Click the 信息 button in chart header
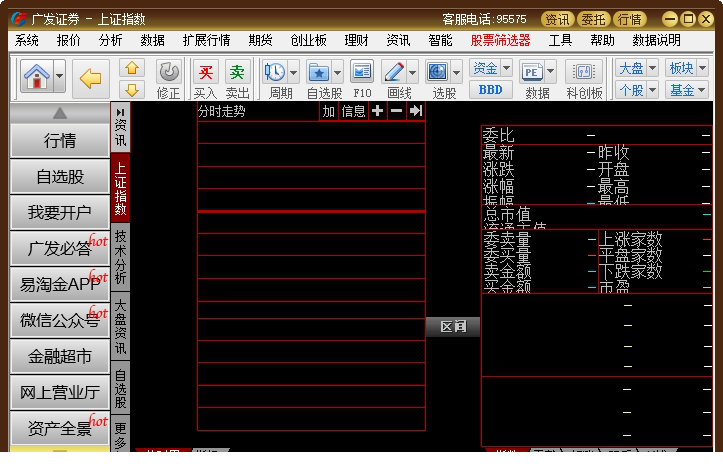This screenshot has height=470, width=723. tap(353, 111)
